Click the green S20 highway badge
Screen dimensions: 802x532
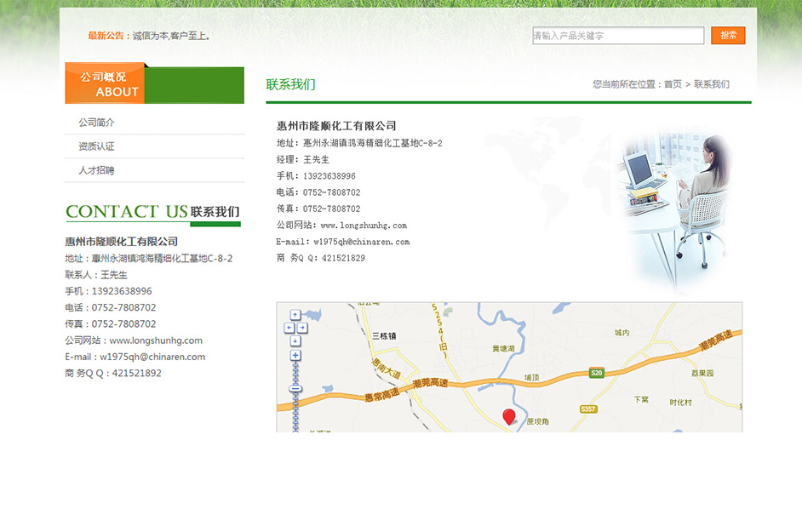[x=597, y=373]
